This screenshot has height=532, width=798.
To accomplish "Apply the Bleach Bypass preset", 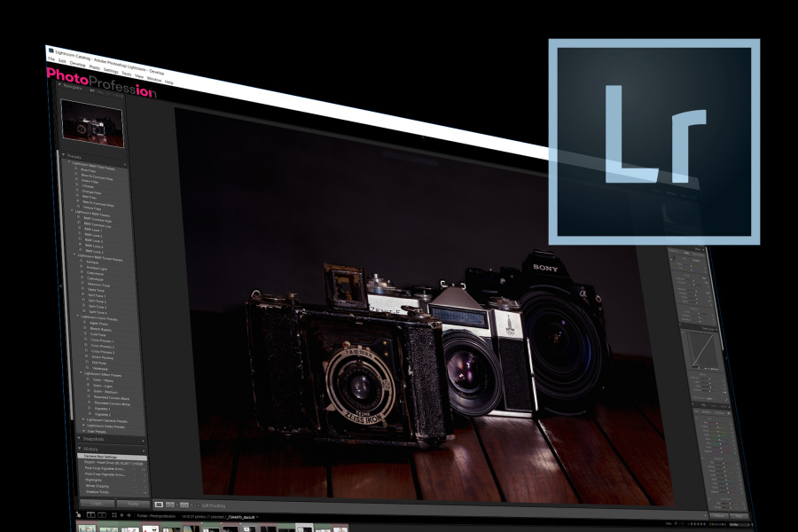I will [101, 329].
